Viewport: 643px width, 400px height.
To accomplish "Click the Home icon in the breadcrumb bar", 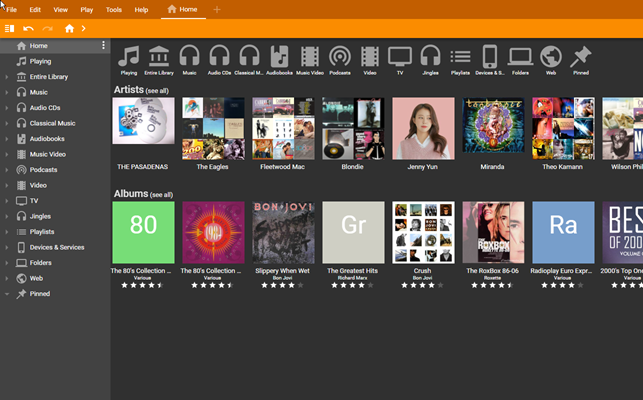I will click(x=69, y=29).
